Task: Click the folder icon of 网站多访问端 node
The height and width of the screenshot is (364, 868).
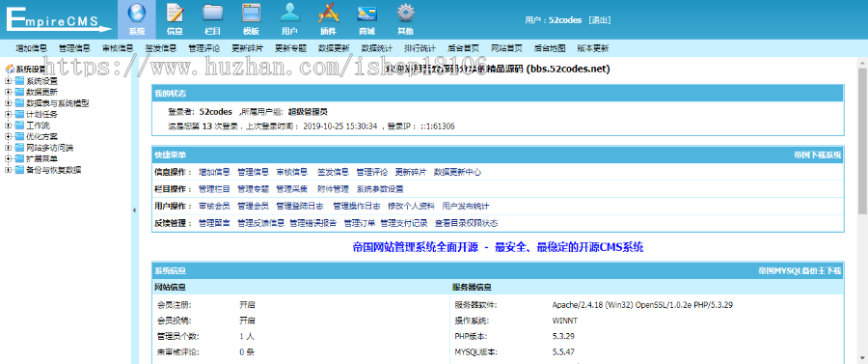Action: tap(20, 148)
